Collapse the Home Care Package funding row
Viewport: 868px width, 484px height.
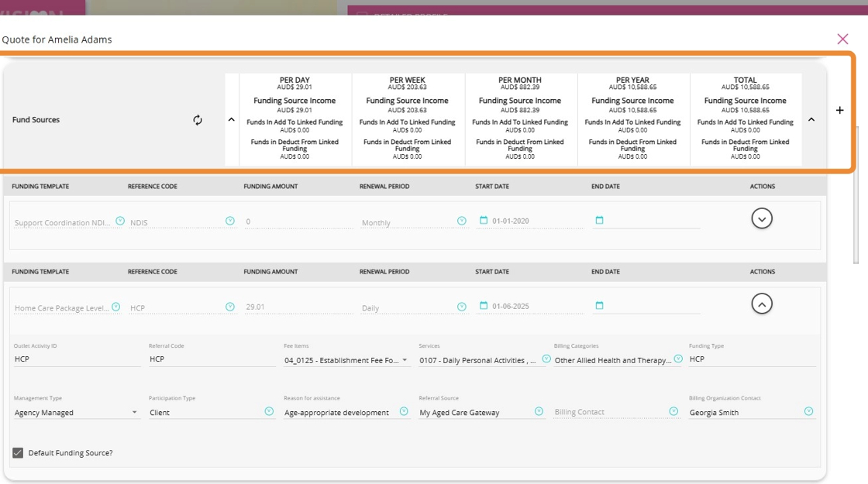[x=762, y=304]
